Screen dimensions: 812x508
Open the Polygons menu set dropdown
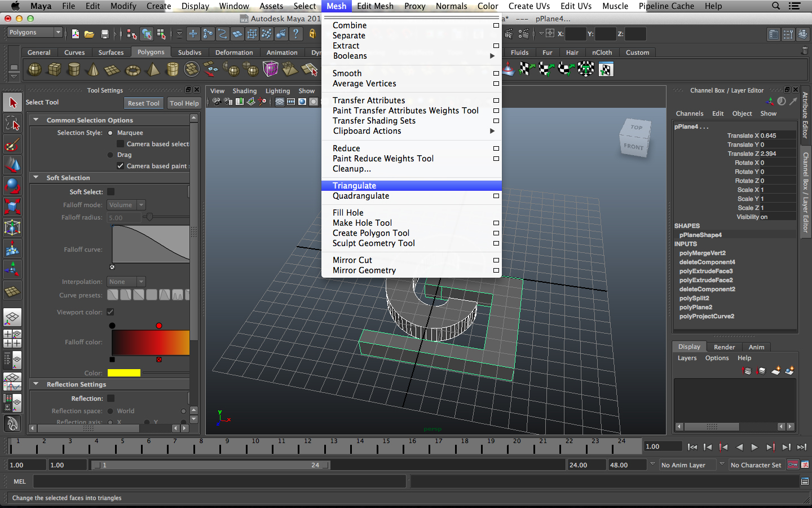34,33
